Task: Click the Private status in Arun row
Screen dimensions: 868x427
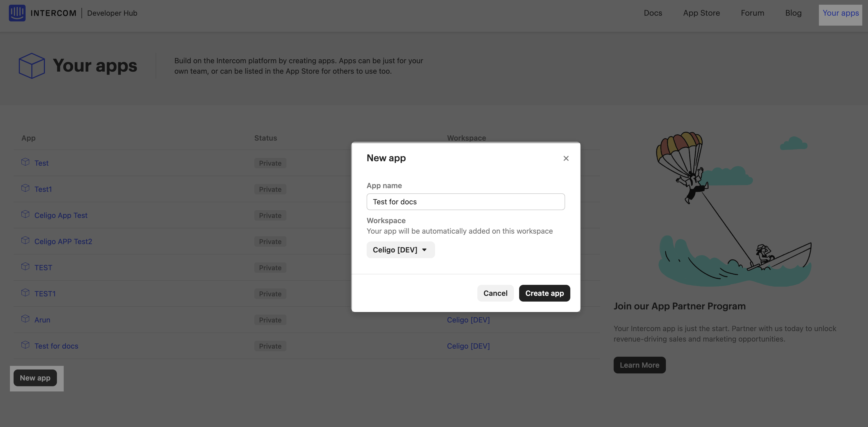Action: 270,320
